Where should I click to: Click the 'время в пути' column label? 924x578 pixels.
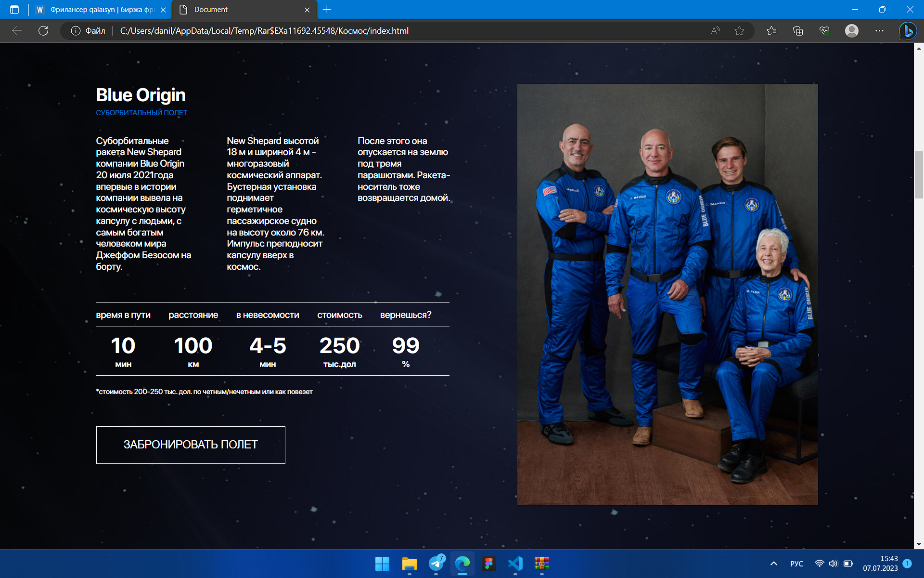[x=123, y=315]
